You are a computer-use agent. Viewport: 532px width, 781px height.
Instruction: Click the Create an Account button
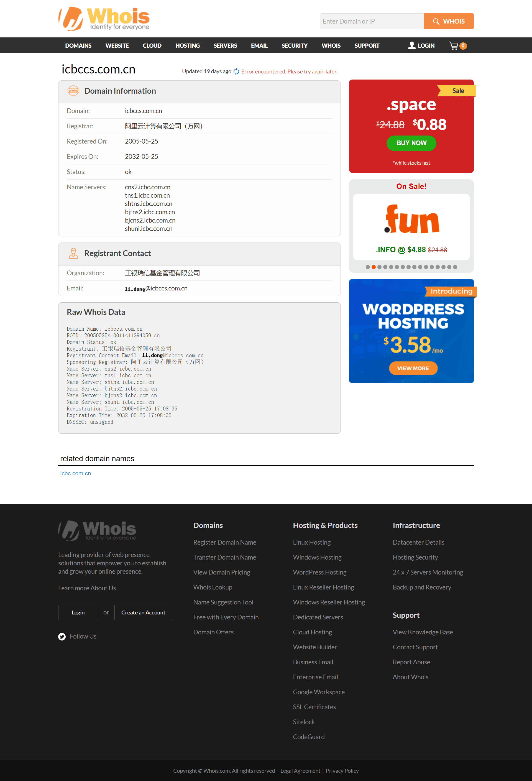[143, 613]
